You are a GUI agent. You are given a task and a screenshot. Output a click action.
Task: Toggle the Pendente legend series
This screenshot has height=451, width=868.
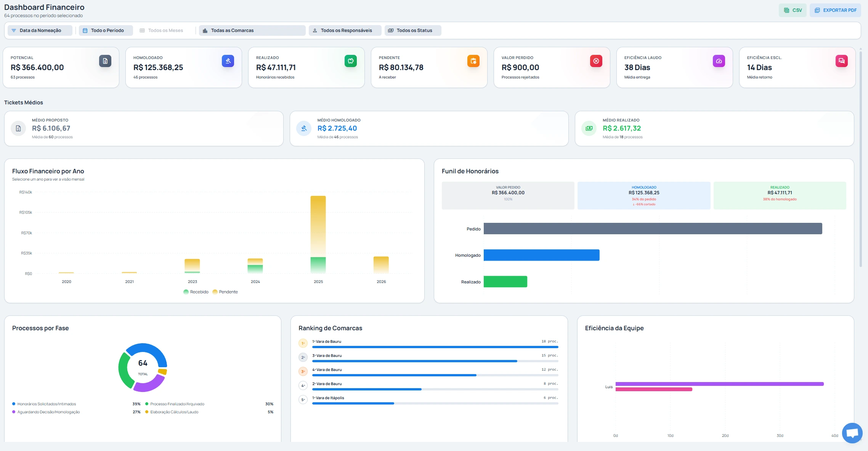pyautogui.click(x=225, y=292)
